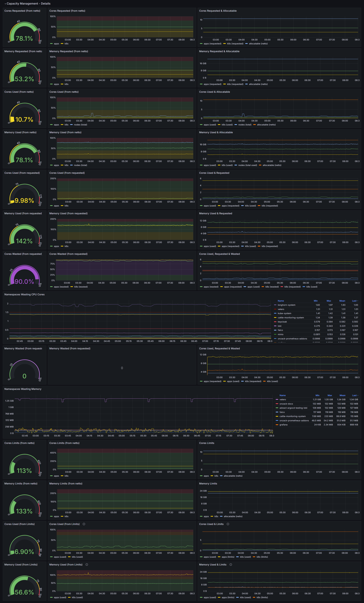Click info icon beside Memory Used (from Limits) graph
Viewport: 364px width, 603px height.
[x=87, y=565]
